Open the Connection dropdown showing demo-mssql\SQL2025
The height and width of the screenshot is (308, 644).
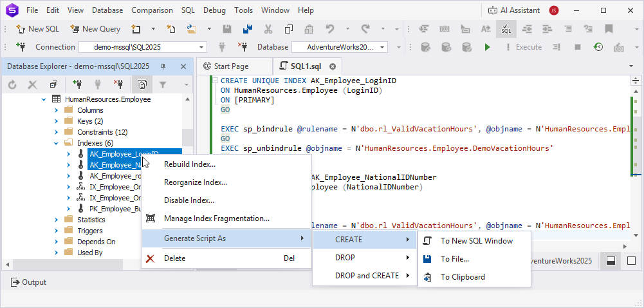(x=143, y=47)
